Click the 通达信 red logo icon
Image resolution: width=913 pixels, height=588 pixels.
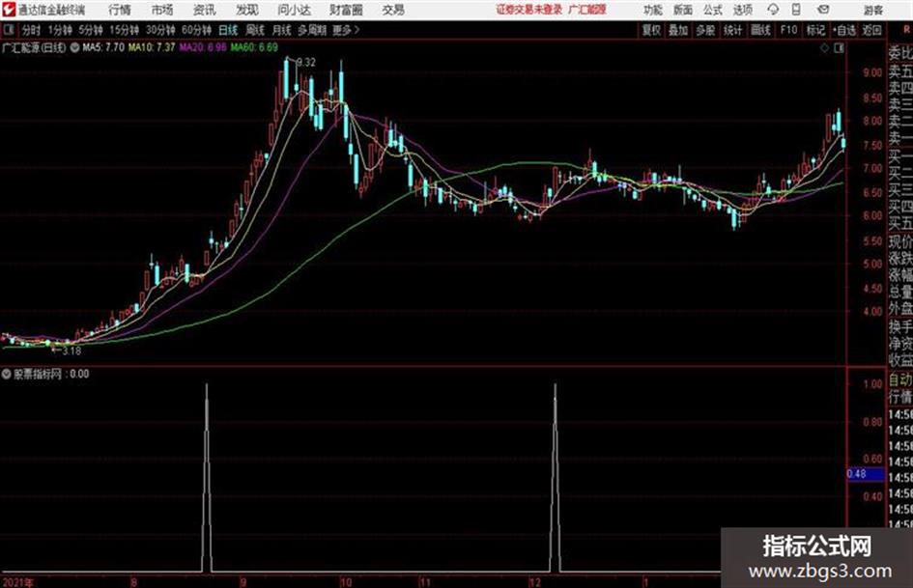[x=8, y=10]
